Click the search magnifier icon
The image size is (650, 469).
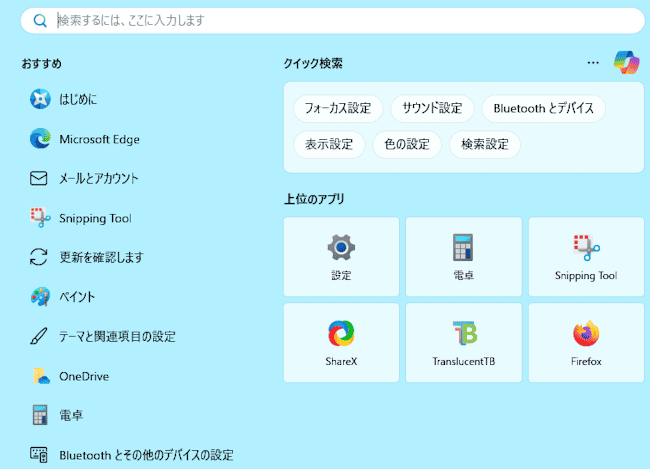coord(40,20)
